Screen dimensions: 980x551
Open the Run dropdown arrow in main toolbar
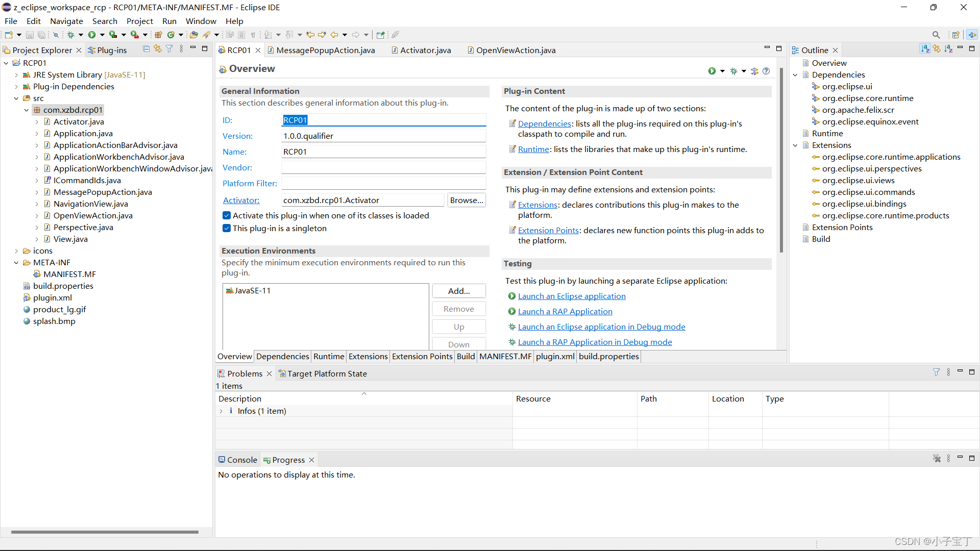click(102, 35)
